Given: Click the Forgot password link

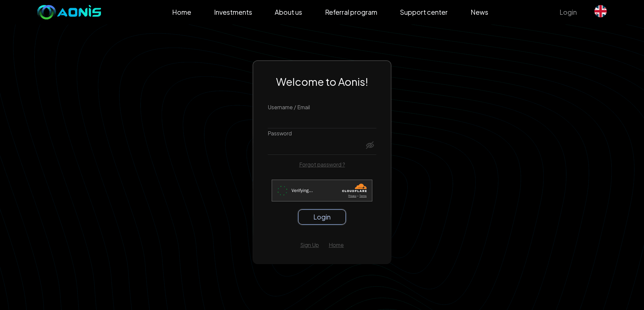Looking at the screenshot, I should click(322, 165).
